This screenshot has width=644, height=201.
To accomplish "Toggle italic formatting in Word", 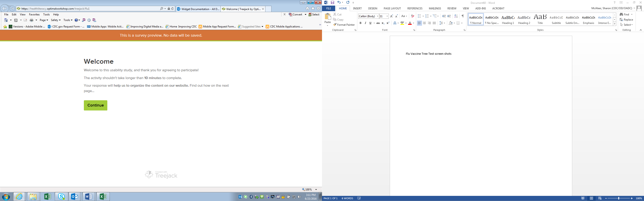I will [366, 23].
